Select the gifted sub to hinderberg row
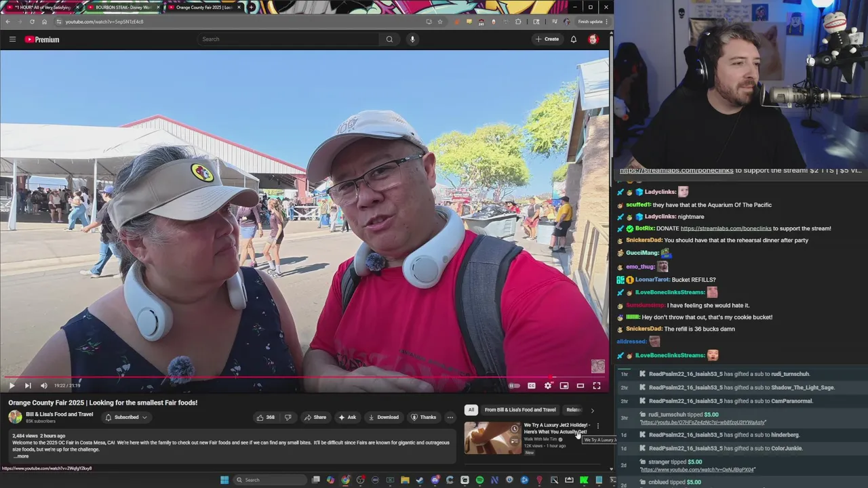Image resolution: width=868 pixels, height=488 pixels. 742,435
